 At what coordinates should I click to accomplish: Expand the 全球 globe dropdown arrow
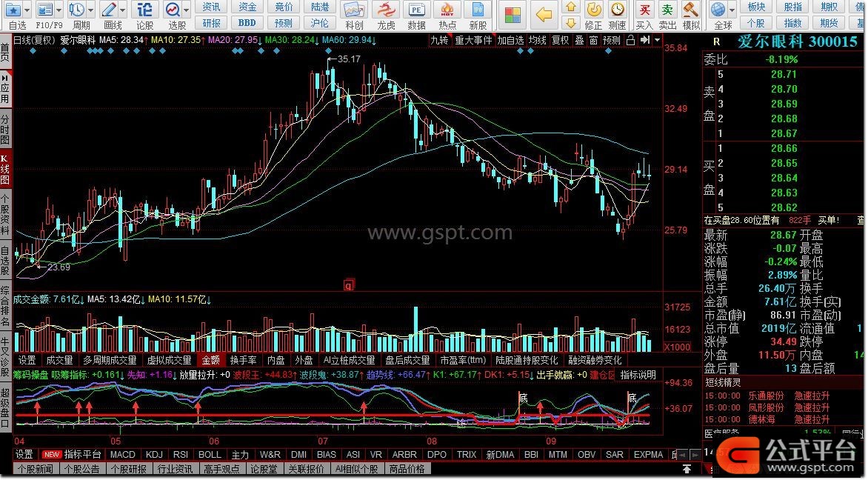pyautogui.click(x=732, y=10)
